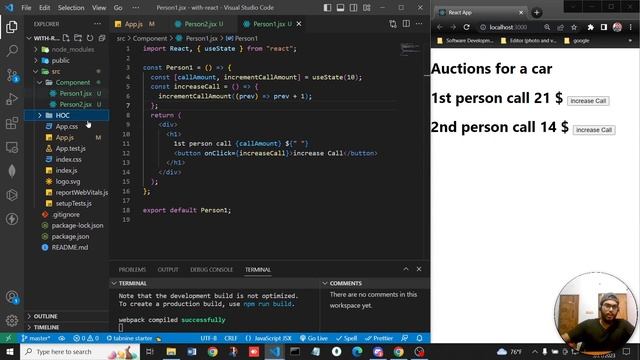Close the Person1.jsx editor tab
This screenshot has height=360, width=640.
299,24
